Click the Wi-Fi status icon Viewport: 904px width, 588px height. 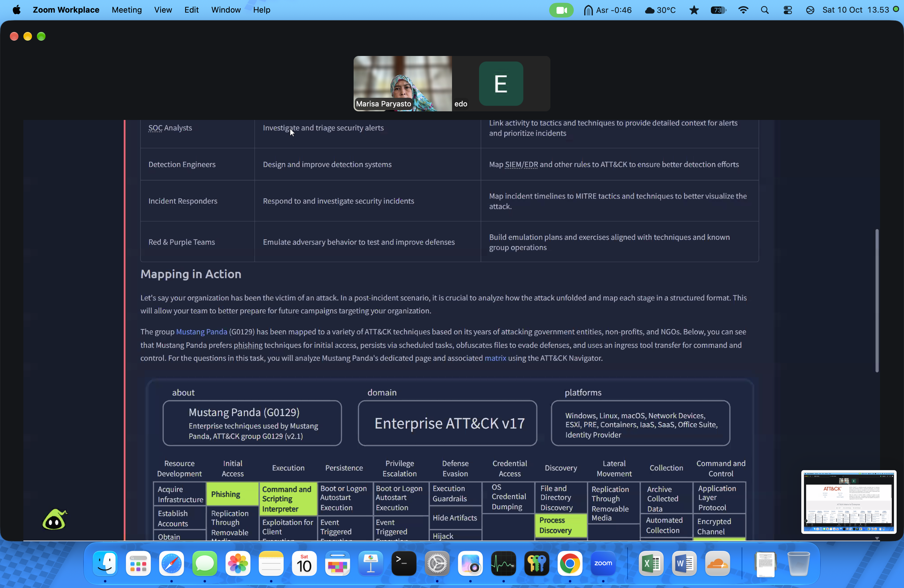pos(743,10)
